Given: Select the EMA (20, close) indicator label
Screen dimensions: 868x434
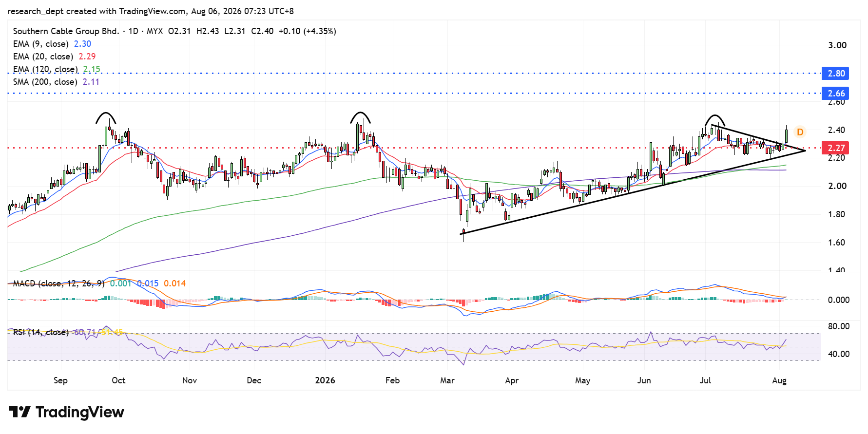Looking at the screenshot, I should pyautogui.click(x=43, y=57).
